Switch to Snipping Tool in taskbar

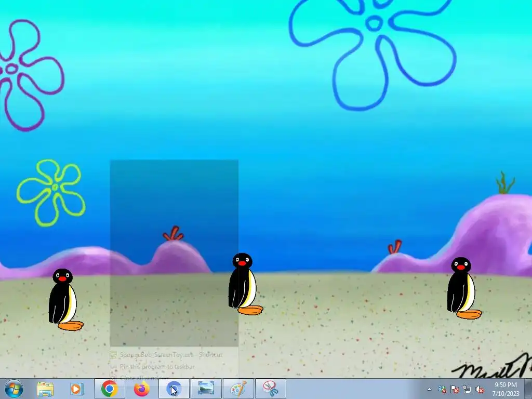(270, 389)
